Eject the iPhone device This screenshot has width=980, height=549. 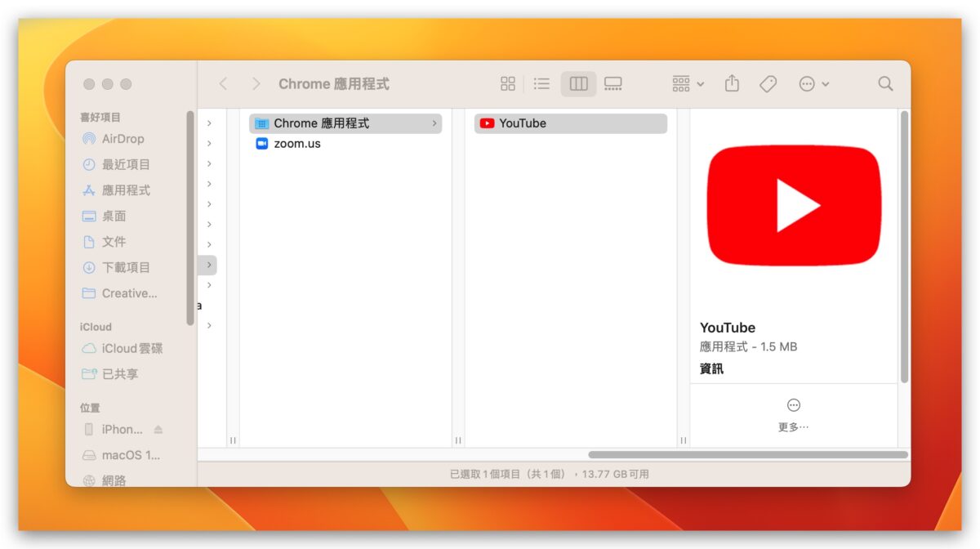coord(158,429)
